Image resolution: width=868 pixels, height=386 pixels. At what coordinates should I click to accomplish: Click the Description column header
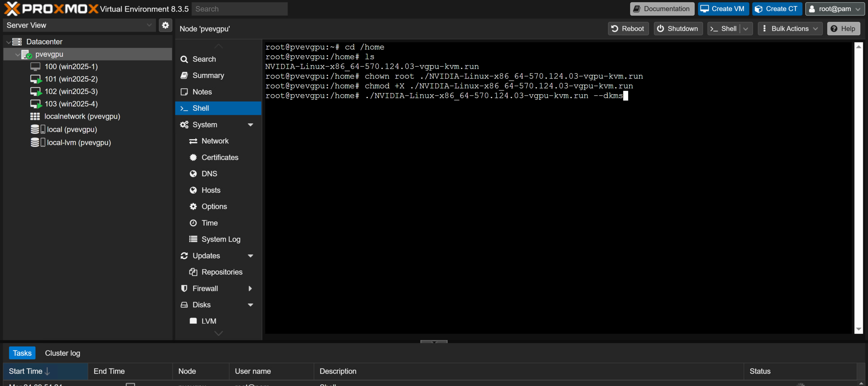tap(529, 371)
